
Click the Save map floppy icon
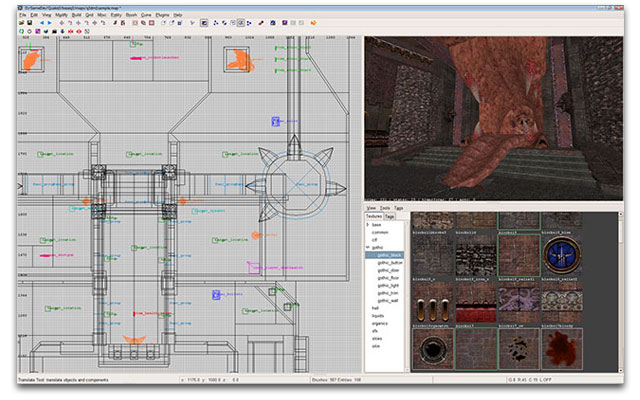pyautogui.click(x=29, y=23)
